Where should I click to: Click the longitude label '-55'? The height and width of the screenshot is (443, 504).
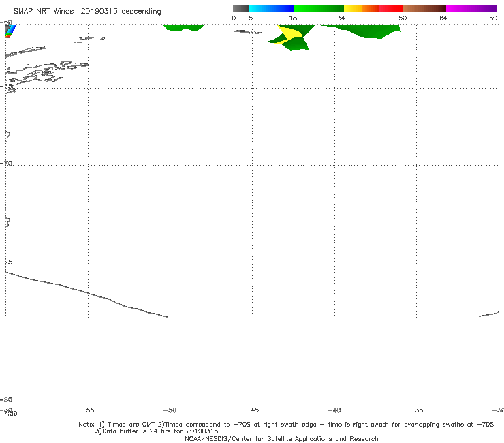88,410
